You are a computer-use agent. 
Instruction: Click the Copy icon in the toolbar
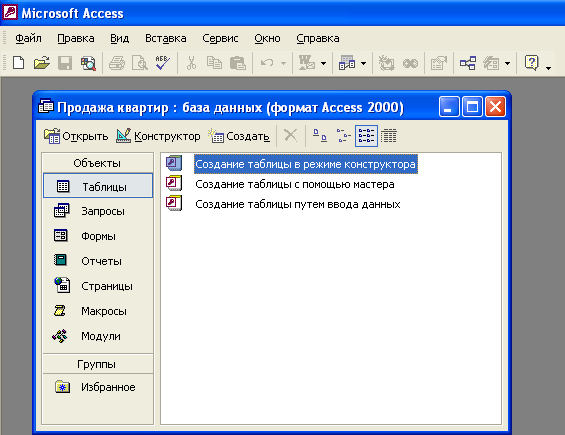click(214, 63)
